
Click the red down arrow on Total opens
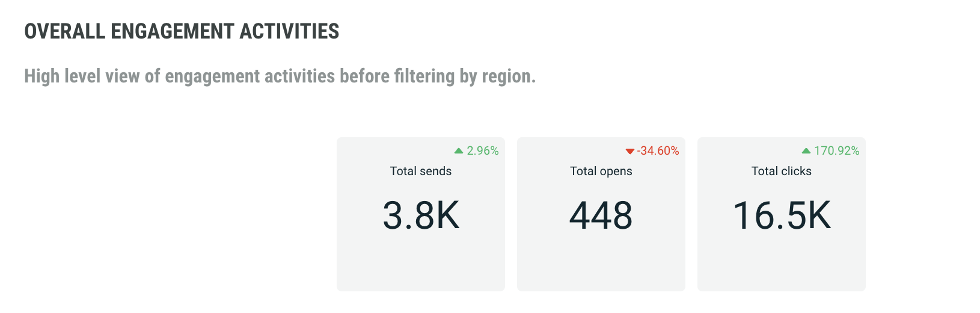point(629,151)
